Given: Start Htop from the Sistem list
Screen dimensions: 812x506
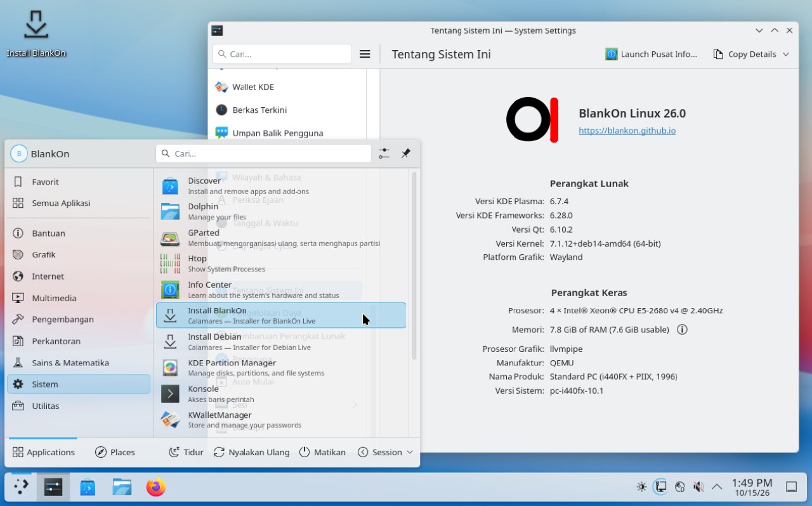Looking at the screenshot, I should [281, 264].
